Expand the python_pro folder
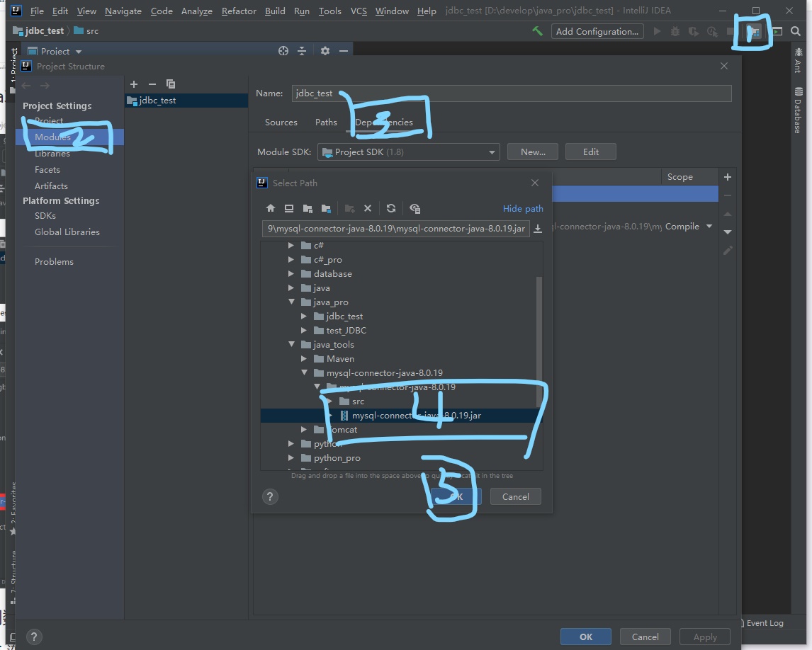Screen dimensions: 812x650 click(x=291, y=457)
